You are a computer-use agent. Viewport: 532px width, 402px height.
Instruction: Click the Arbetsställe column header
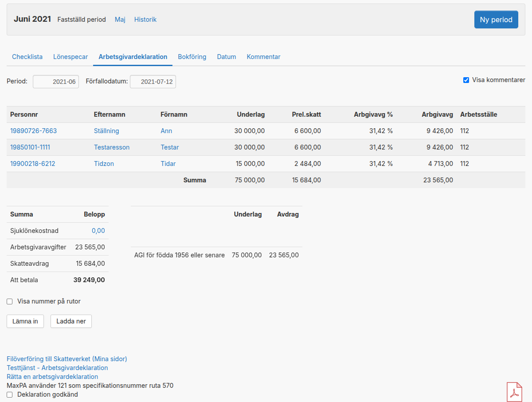[x=479, y=114]
